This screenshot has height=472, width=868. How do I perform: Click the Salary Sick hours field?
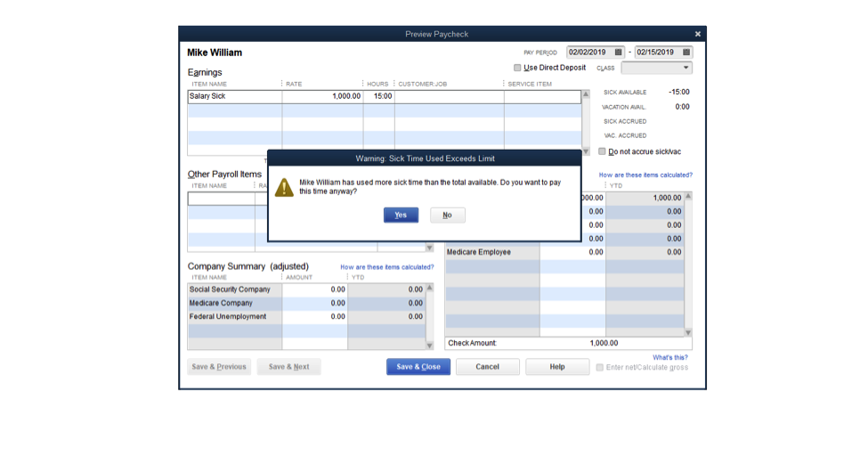[x=378, y=96]
